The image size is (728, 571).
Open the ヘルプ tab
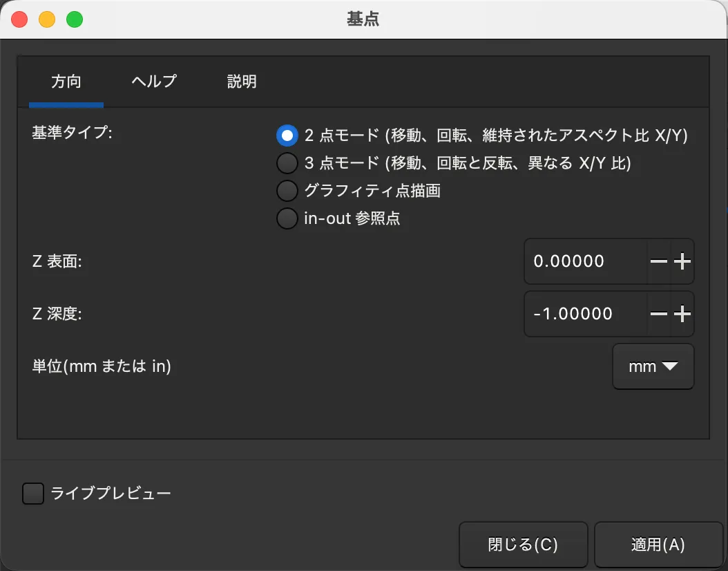tap(153, 82)
